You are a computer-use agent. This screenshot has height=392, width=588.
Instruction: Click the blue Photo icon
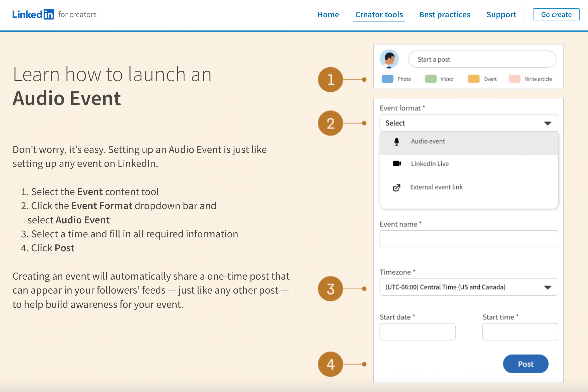(x=387, y=79)
